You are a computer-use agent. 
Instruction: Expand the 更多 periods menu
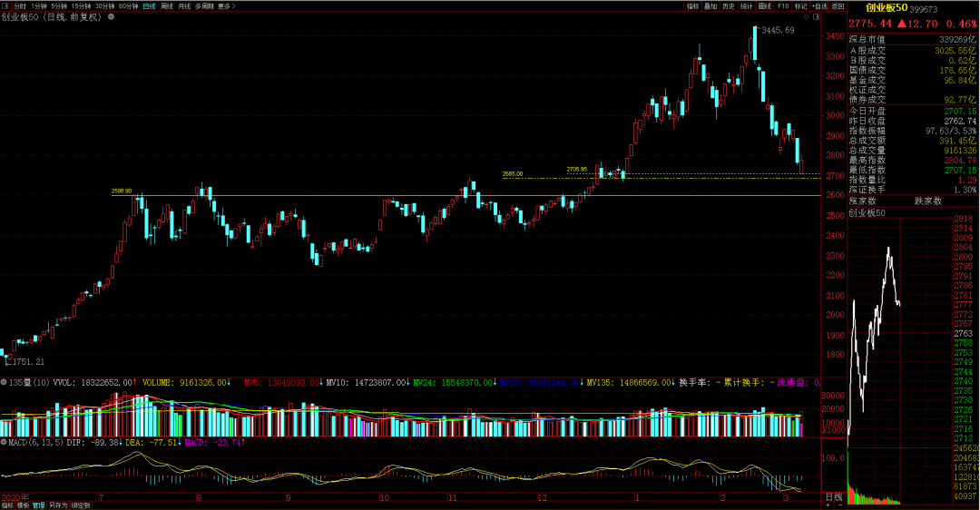(x=226, y=6)
